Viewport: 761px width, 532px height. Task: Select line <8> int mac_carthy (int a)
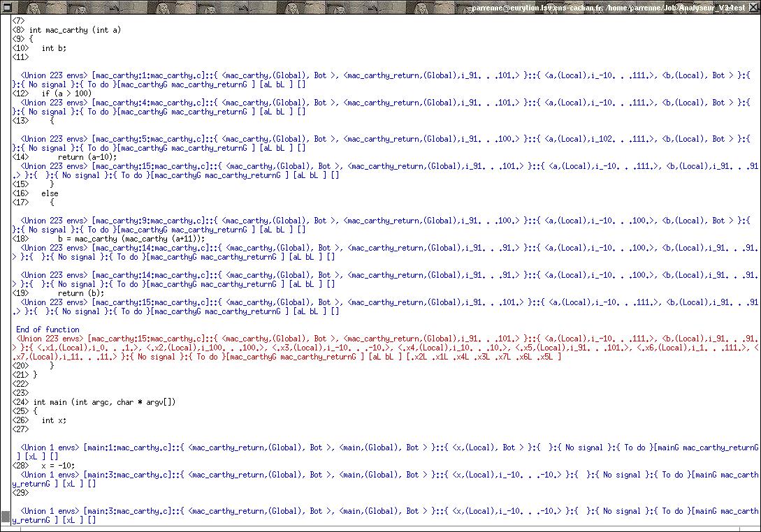[67, 30]
